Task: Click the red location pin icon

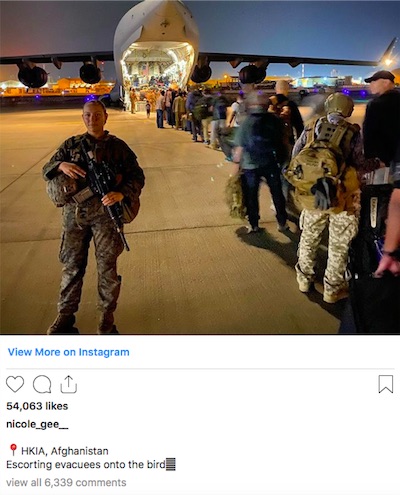Action: click(13, 450)
